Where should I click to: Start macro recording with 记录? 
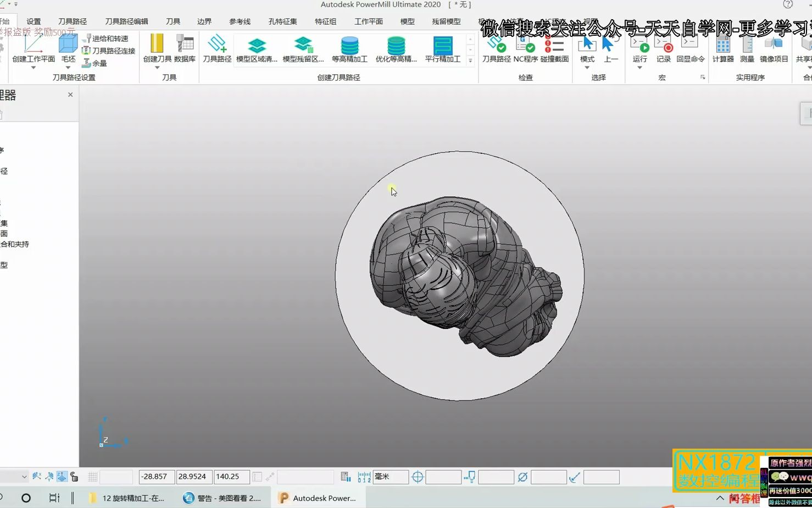click(x=664, y=48)
